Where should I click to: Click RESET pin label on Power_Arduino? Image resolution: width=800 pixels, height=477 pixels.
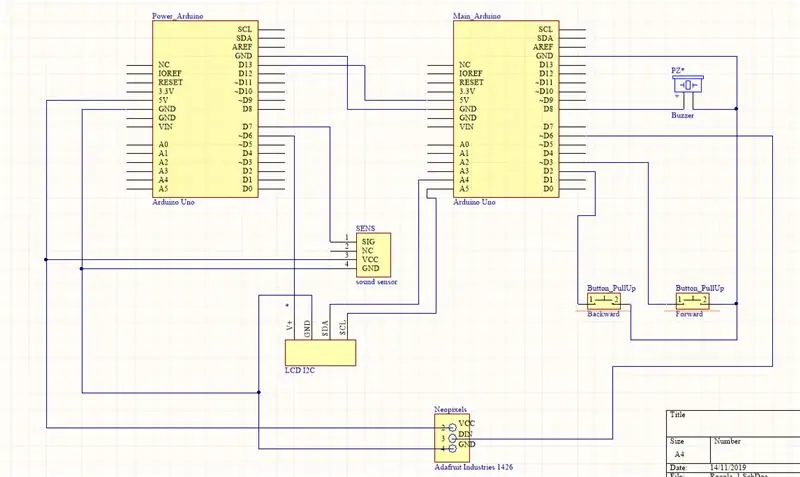click(170, 82)
